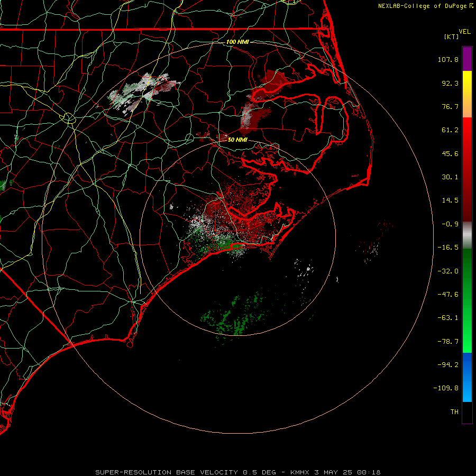Click the highway loop circle marker
Viewport: 476px width, 476px height.
69,118
